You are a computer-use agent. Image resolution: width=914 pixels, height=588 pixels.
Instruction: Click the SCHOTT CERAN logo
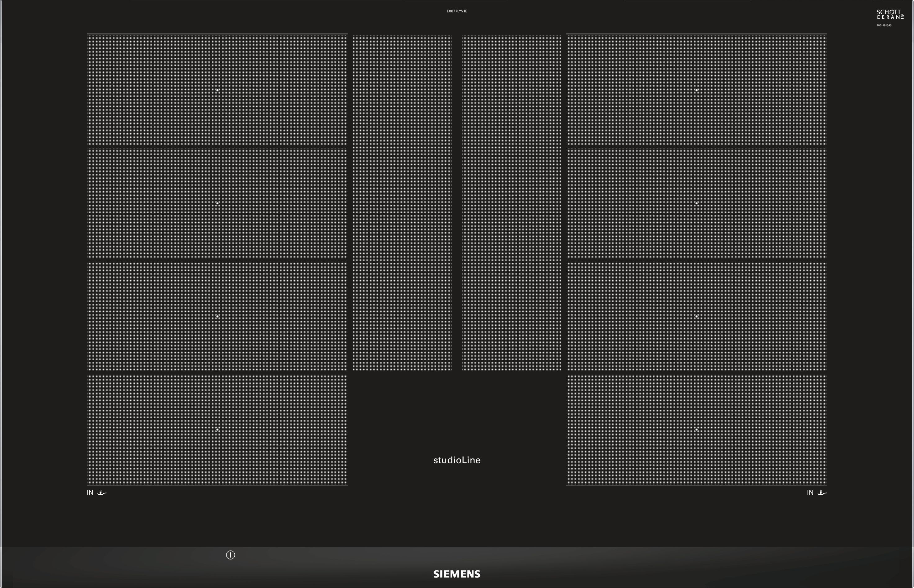click(x=889, y=15)
